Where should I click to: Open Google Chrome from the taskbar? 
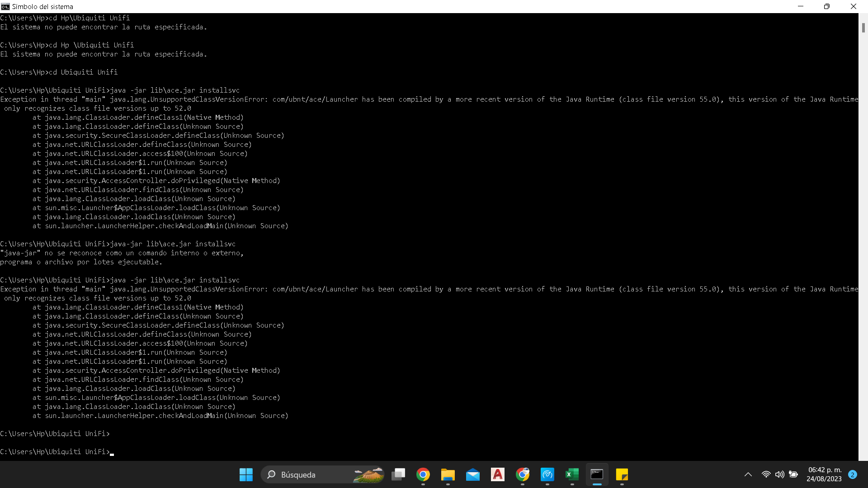423,474
